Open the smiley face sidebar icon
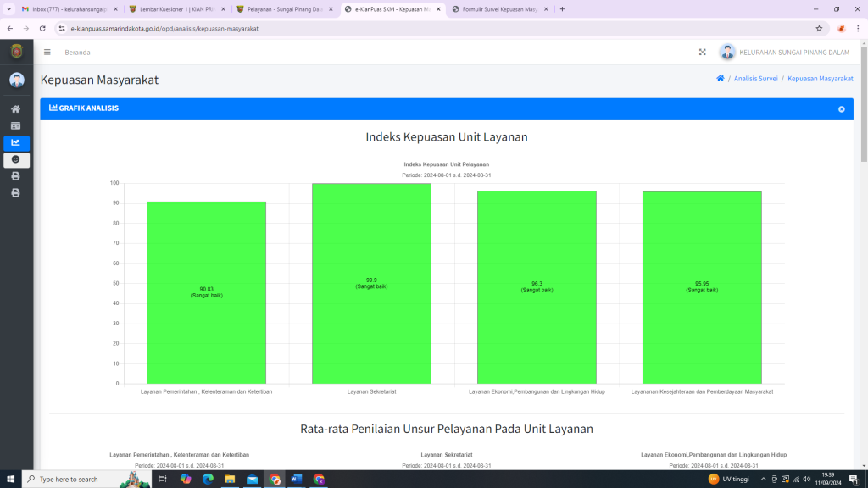This screenshot has height=488, width=868. [16, 160]
